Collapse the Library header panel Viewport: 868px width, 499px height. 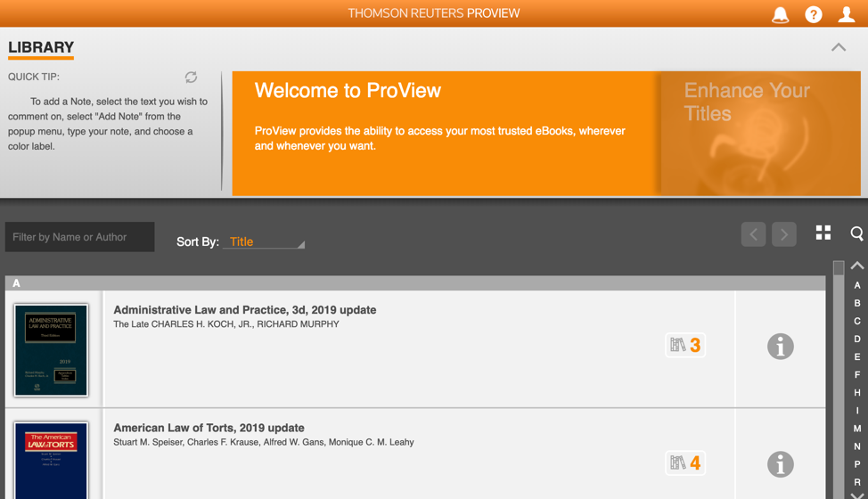tap(838, 47)
